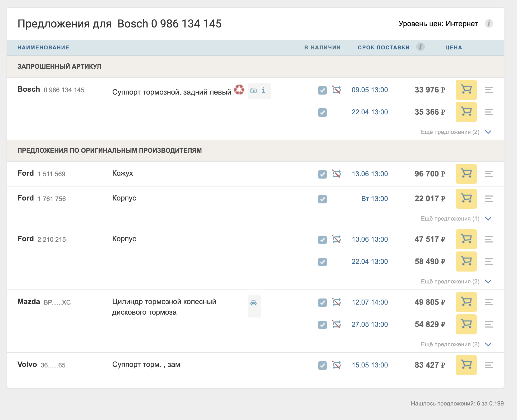The image size is (517, 420).
Task: Toggle in-stock checkbox for Bosch 35 366 ₽ offer
Action: (322, 112)
